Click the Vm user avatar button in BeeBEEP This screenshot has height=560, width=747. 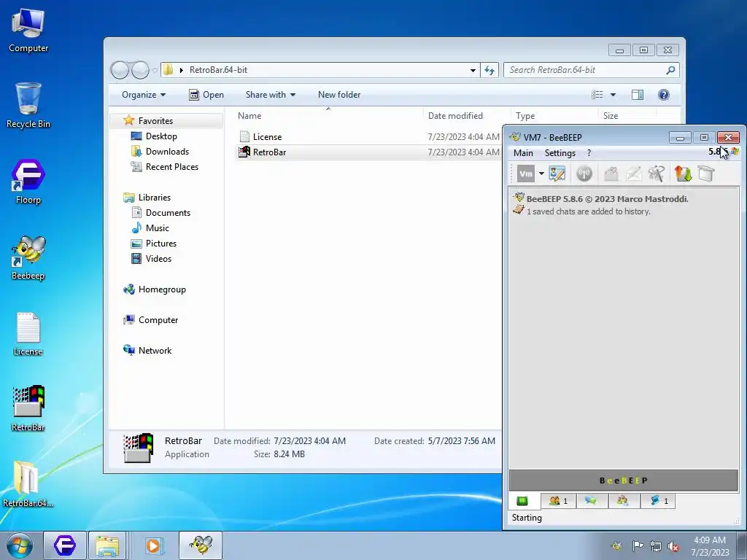coord(526,174)
